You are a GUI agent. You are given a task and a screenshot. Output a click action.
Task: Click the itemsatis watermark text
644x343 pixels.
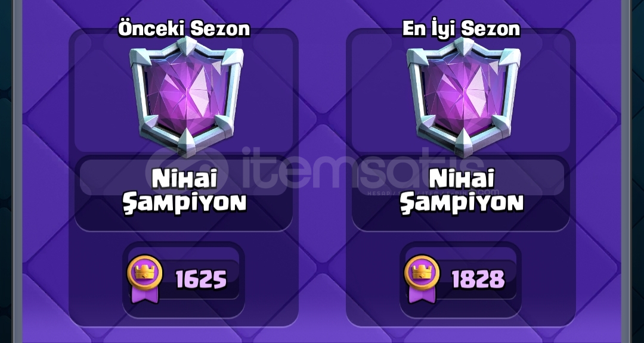pos(364,167)
